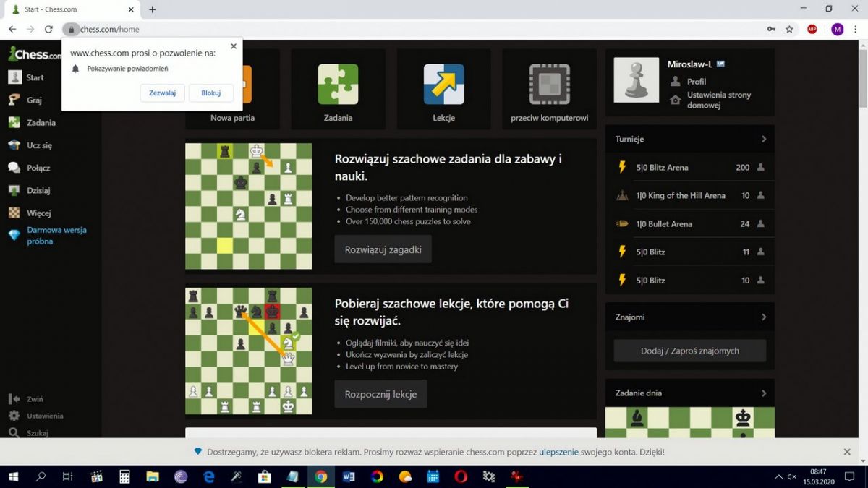Open Calculator from the taskbar
Image resolution: width=868 pixels, height=488 pixels.
[x=124, y=476]
